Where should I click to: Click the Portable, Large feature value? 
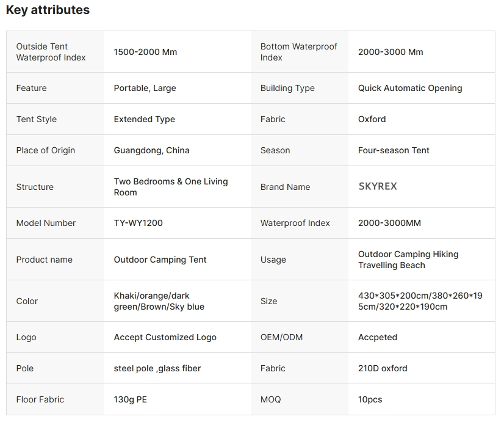point(145,88)
